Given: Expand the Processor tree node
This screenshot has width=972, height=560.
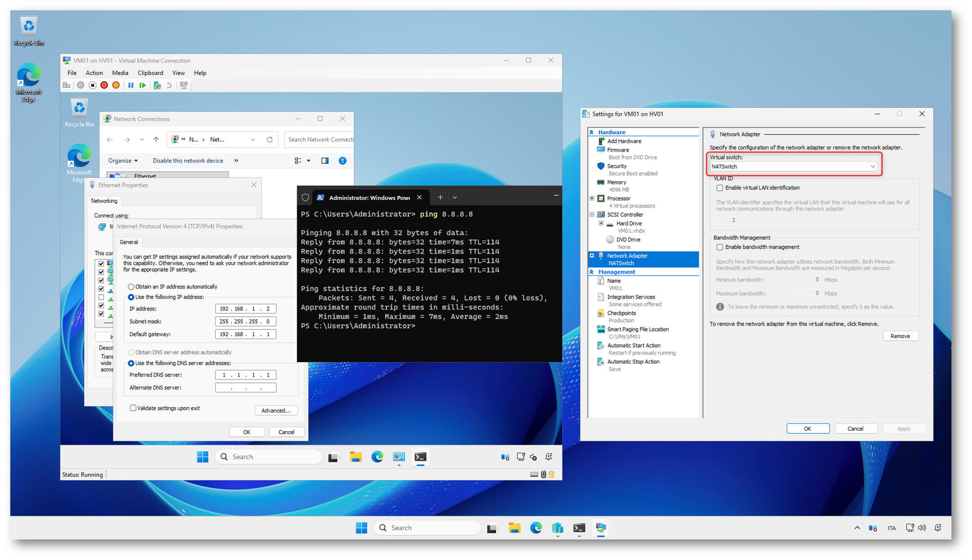Looking at the screenshot, I should tap(592, 198).
